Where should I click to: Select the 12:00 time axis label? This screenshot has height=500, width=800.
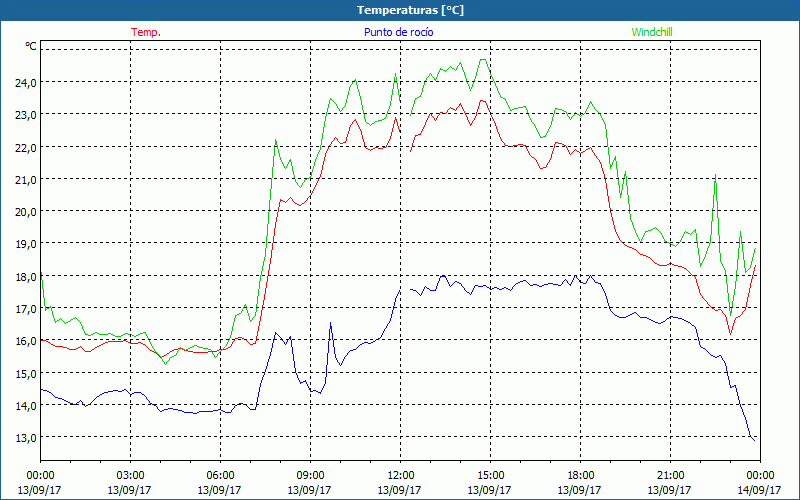(401, 475)
